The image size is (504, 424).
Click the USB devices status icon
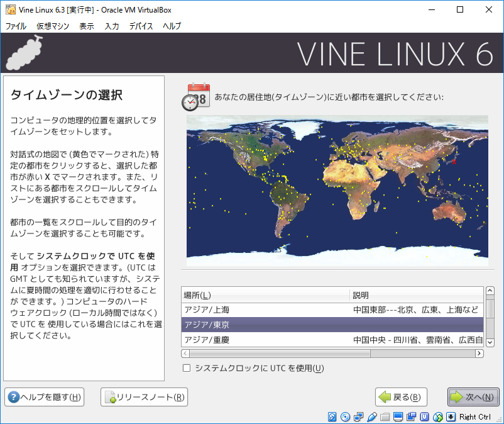(371, 417)
